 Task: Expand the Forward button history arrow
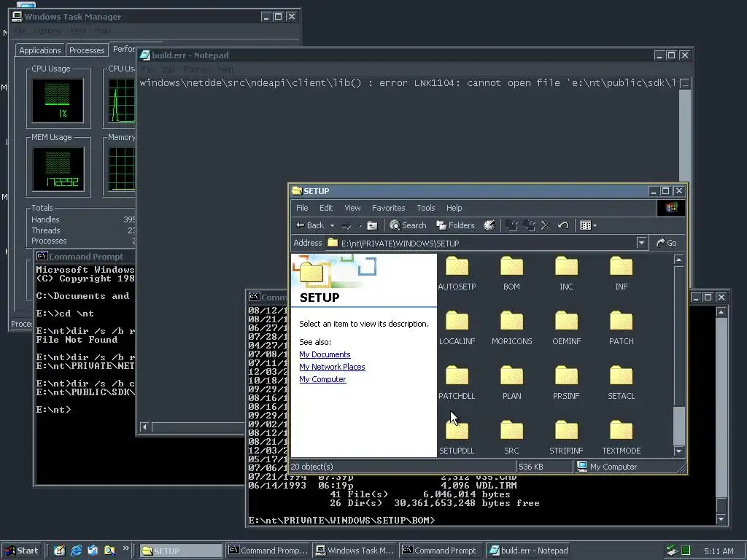[x=359, y=226]
